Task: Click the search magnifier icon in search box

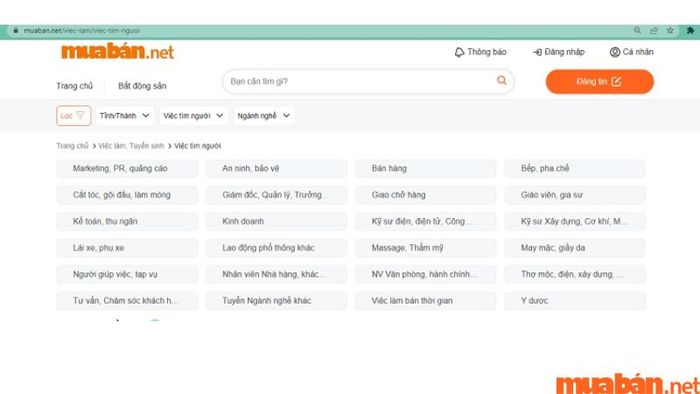Action: pyautogui.click(x=502, y=80)
